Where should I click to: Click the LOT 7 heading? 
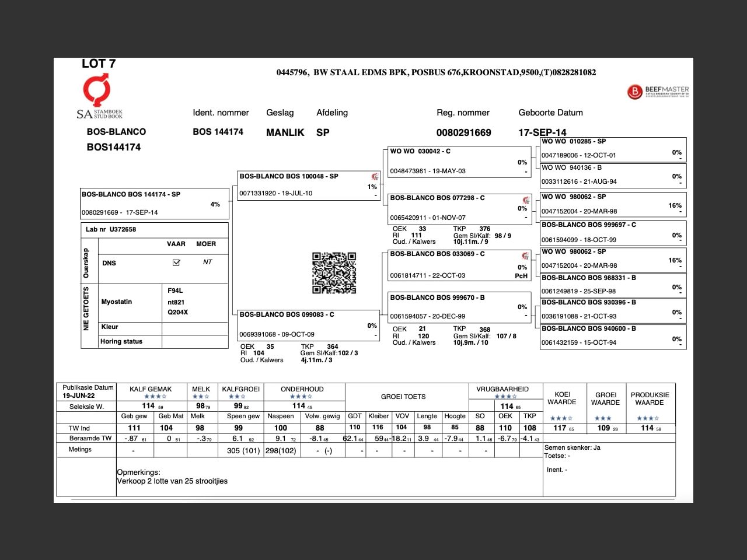click(x=99, y=64)
